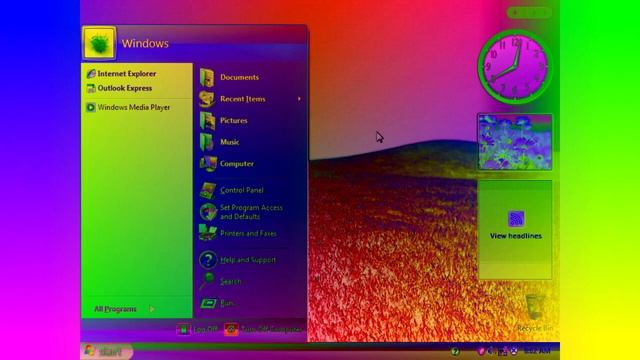The width and height of the screenshot is (640, 360).
Task: Open the Recycle Bin on the desktop
Action: [x=535, y=312]
